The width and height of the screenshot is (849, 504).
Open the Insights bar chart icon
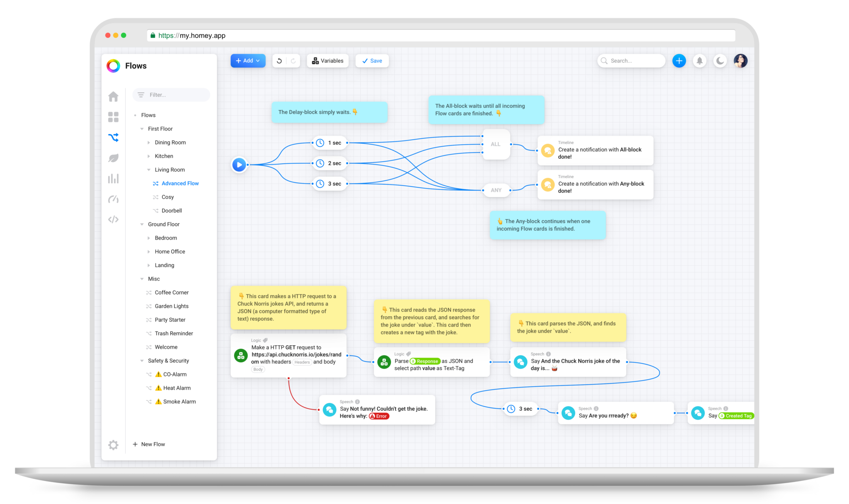(113, 179)
